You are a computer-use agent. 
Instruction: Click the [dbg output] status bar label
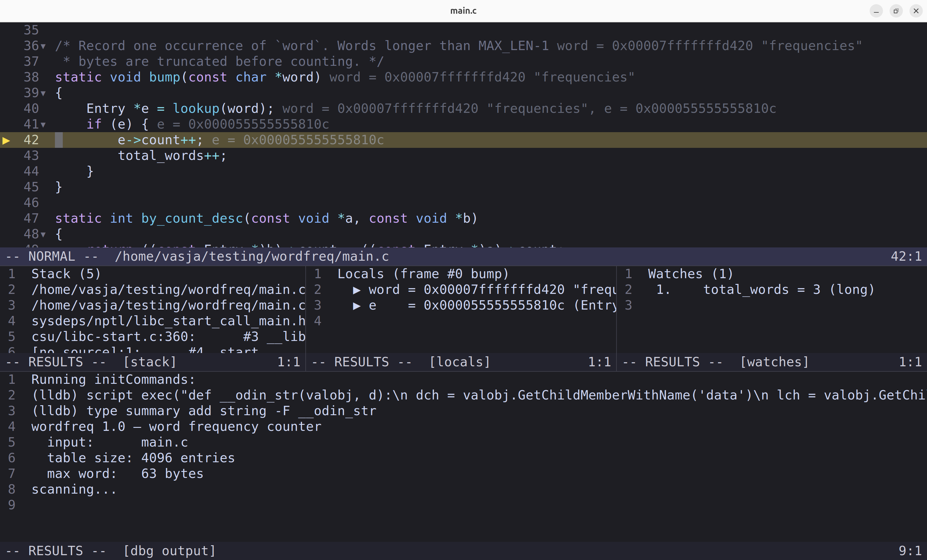point(169,551)
